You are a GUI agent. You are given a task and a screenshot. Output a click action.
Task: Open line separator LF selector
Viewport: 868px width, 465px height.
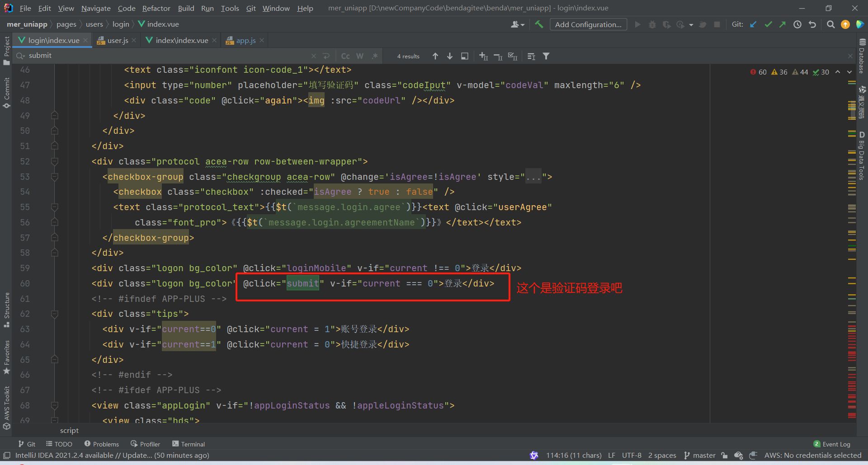tap(612, 456)
